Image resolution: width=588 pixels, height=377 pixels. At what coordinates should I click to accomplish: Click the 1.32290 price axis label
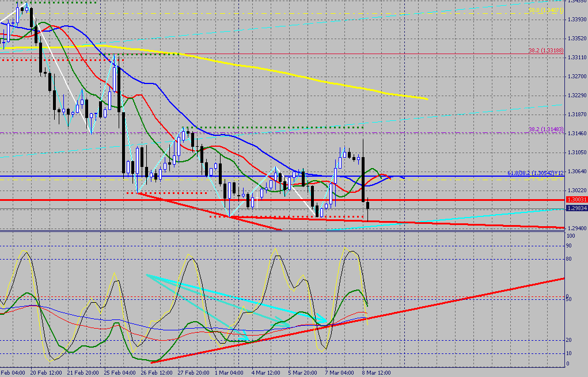tap(578, 96)
